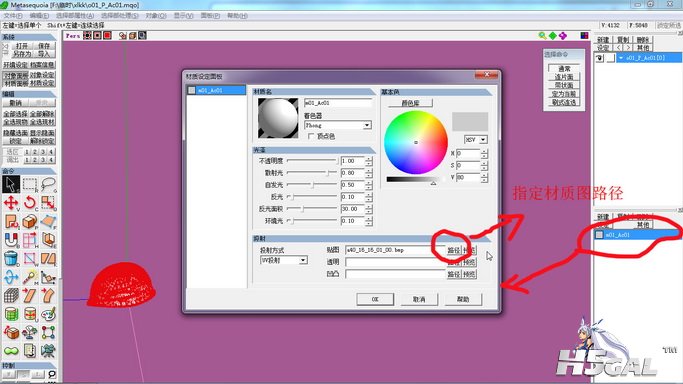Select the arrow selection tool
The image size is (683, 384).
11,184
